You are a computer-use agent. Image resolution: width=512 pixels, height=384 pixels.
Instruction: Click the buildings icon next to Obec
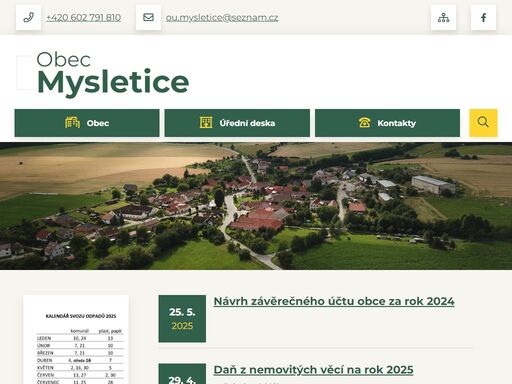coord(72,123)
